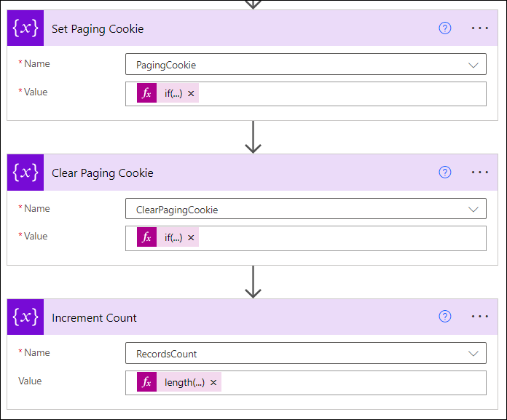Click inside the Set Paging Cookie Value field
The width and height of the screenshot is (507, 420).
tap(306, 94)
